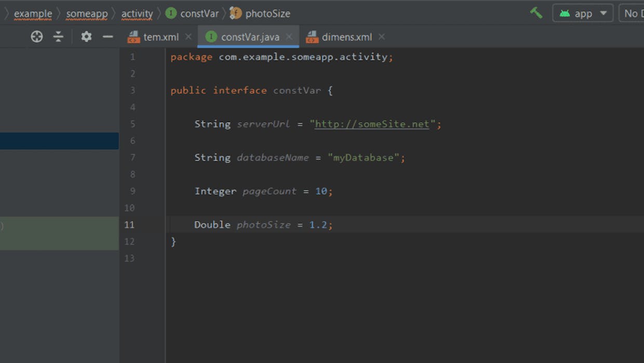Click the tem.xml tab file icon

pyautogui.click(x=134, y=37)
